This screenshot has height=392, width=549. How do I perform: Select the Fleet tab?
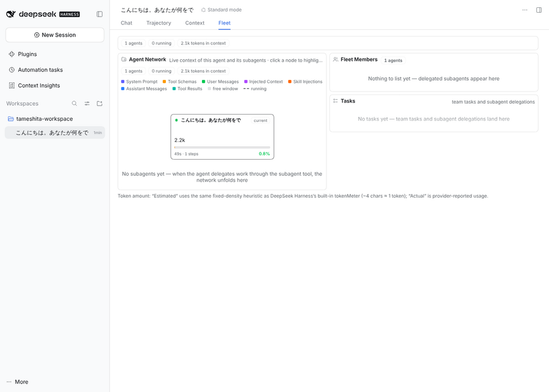pos(224,23)
